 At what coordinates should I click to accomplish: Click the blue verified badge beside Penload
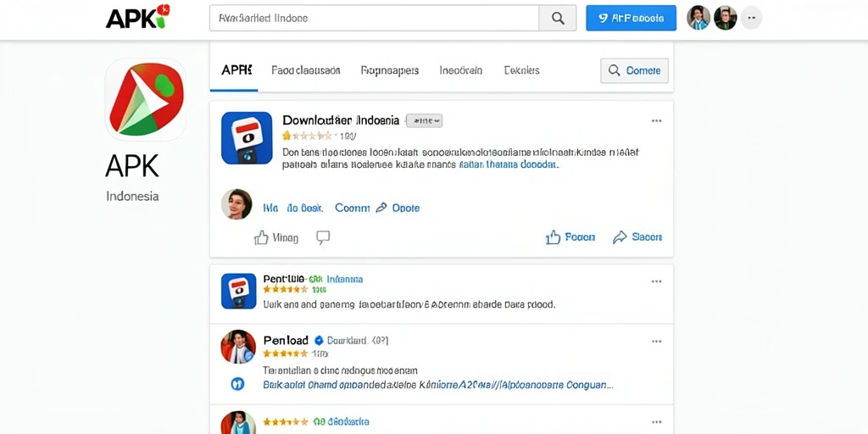pyautogui.click(x=319, y=341)
